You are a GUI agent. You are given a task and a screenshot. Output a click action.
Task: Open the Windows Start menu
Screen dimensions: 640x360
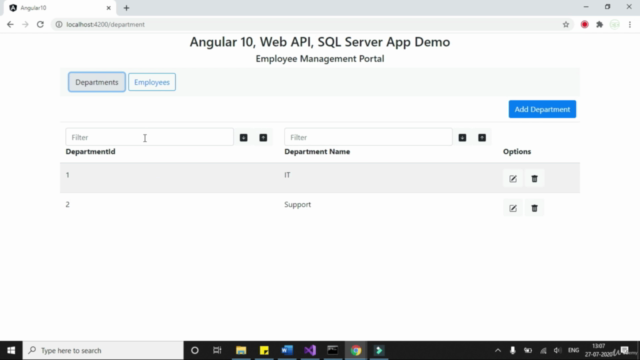pyautogui.click(x=11, y=350)
